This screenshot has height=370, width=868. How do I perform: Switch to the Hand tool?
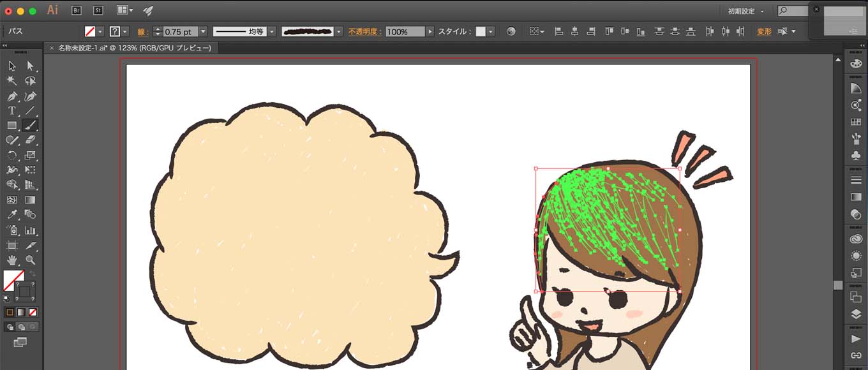[x=11, y=260]
